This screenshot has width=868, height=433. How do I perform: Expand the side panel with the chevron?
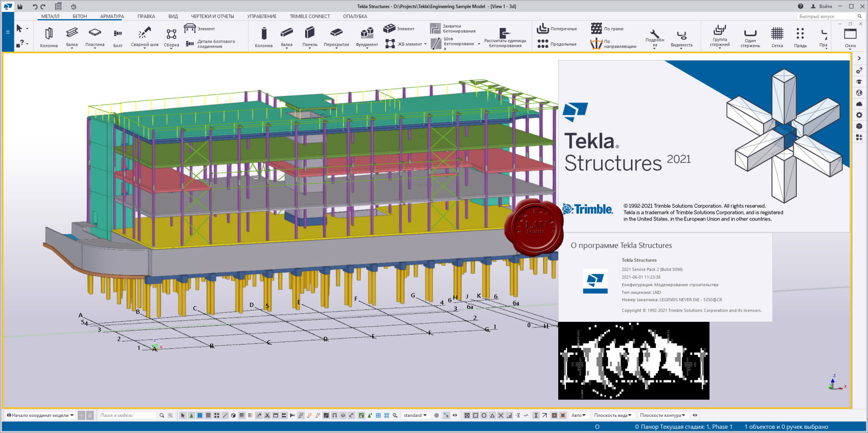pyautogui.click(x=859, y=59)
